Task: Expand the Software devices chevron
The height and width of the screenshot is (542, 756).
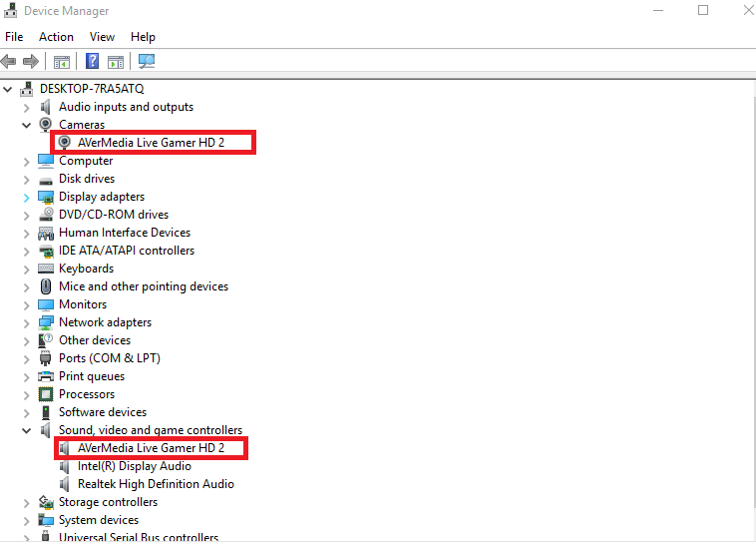Action: (x=27, y=412)
